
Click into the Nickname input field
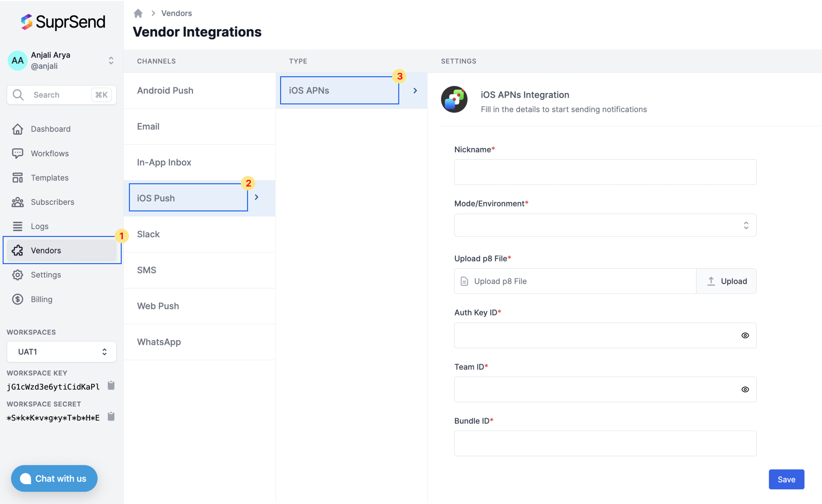pos(605,172)
